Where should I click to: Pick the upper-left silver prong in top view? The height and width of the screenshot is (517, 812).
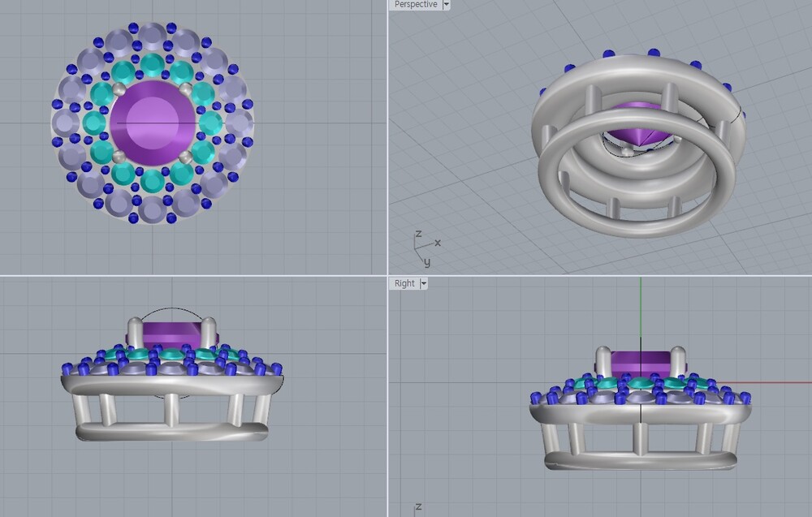coord(119,88)
